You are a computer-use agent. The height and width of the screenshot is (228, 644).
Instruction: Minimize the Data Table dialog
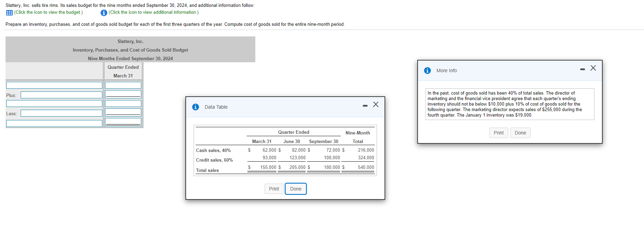(365, 106)
